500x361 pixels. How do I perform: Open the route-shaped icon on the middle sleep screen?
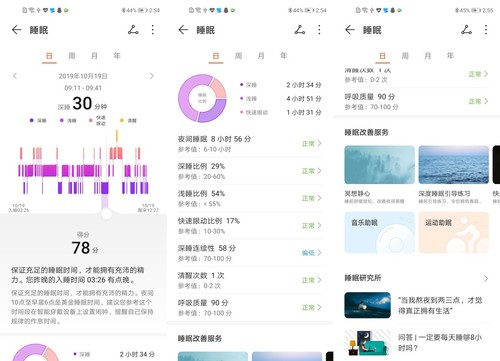point(300,30)
